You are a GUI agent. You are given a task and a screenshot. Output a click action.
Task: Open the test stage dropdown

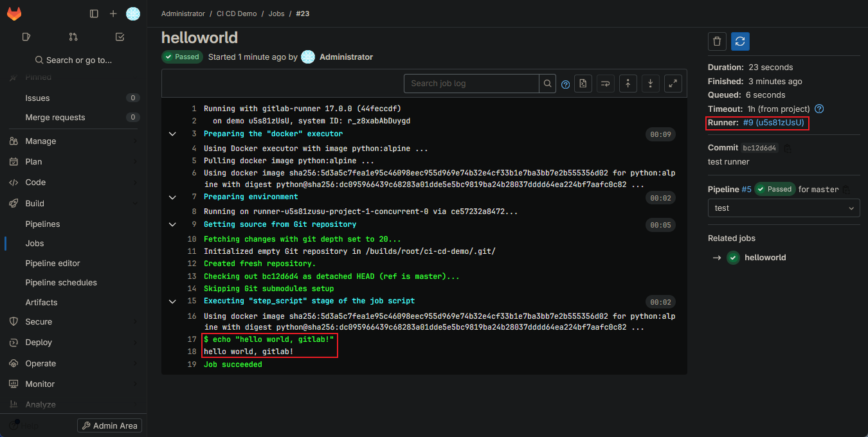point(784,208)
